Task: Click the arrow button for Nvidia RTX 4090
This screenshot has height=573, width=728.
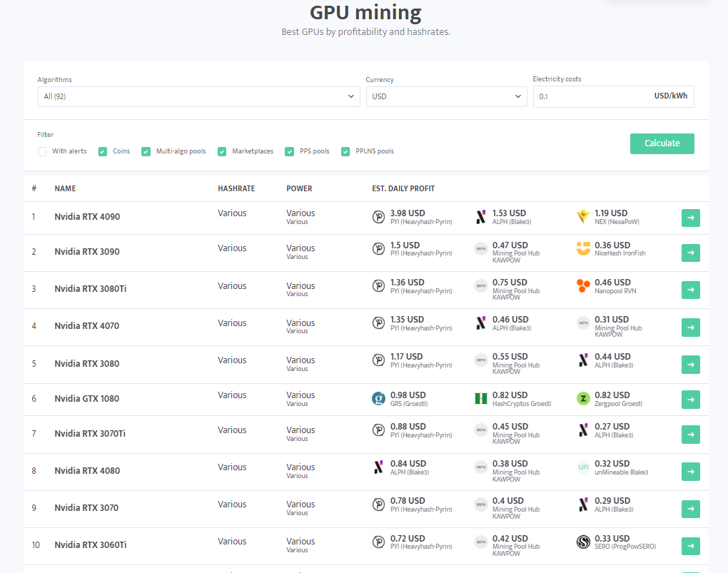Action: point(690,218)
